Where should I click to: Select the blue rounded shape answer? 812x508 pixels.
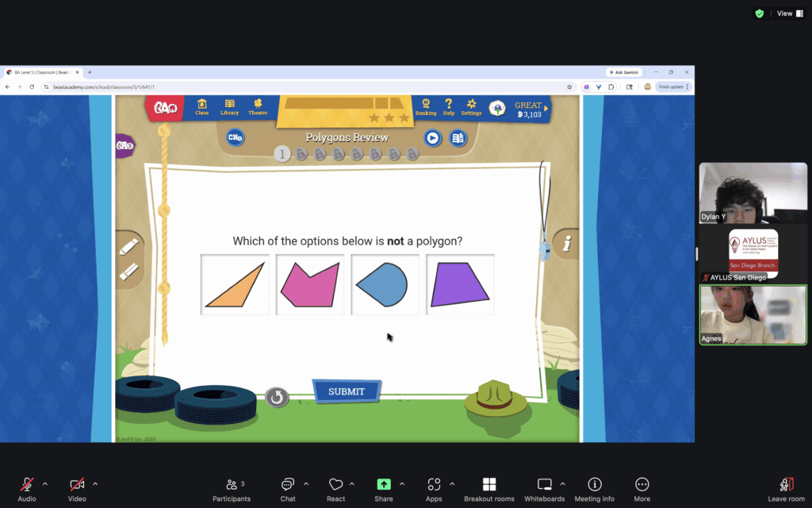pyautogui.click(x=385, y=285)
